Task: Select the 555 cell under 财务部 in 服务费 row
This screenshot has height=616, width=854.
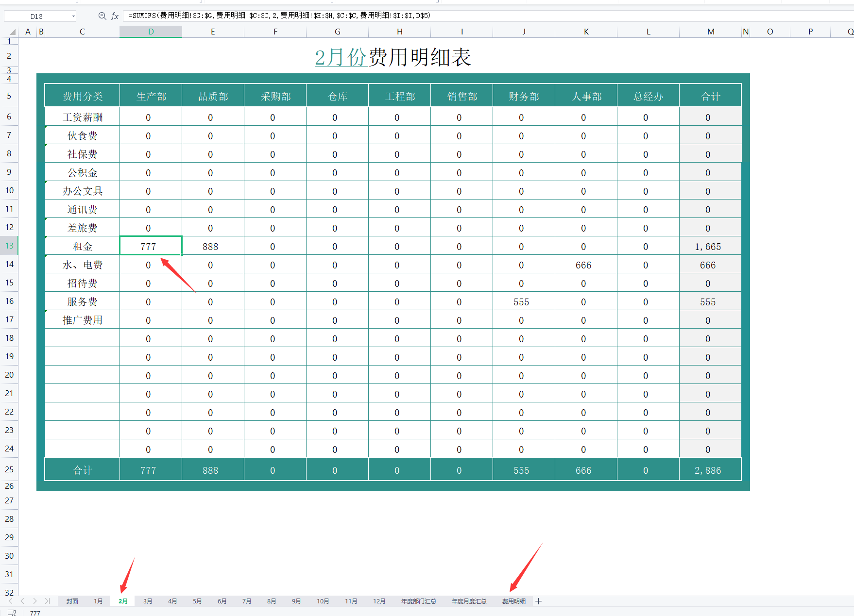Action: pyautogui.click(x=524, y=301)
